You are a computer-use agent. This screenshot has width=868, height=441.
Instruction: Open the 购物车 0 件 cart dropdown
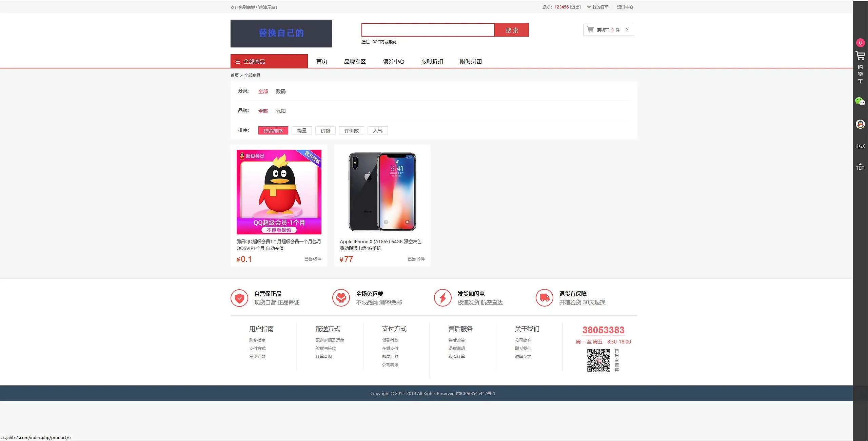(608, 30)
